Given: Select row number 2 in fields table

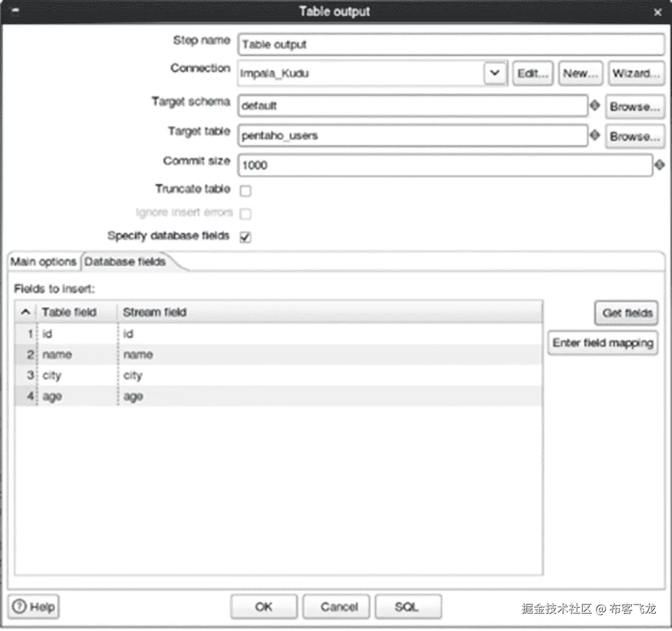Looking at the screenshot, I should [x=26, y=354].
